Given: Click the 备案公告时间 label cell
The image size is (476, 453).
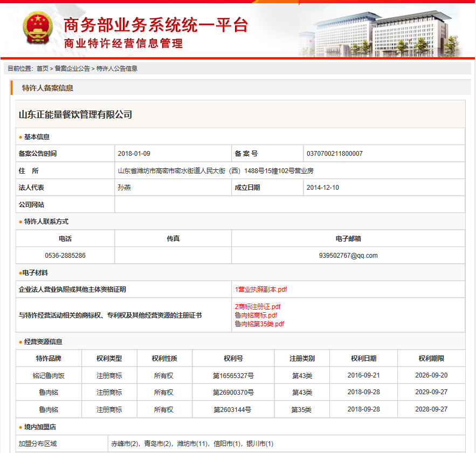Looking at the screenshot, I should pyautogui.click(x=65, y=154).
